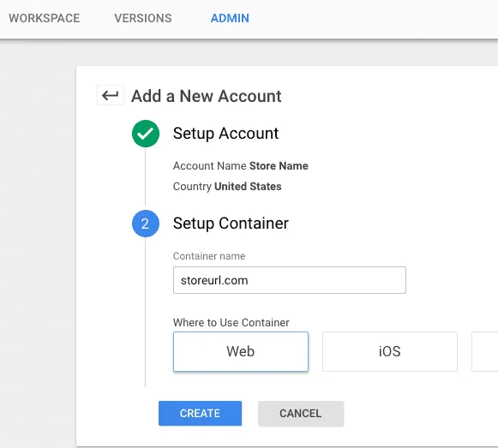
Task: Click the Create button
Action: pyautogui.click(x=200, y=413)
